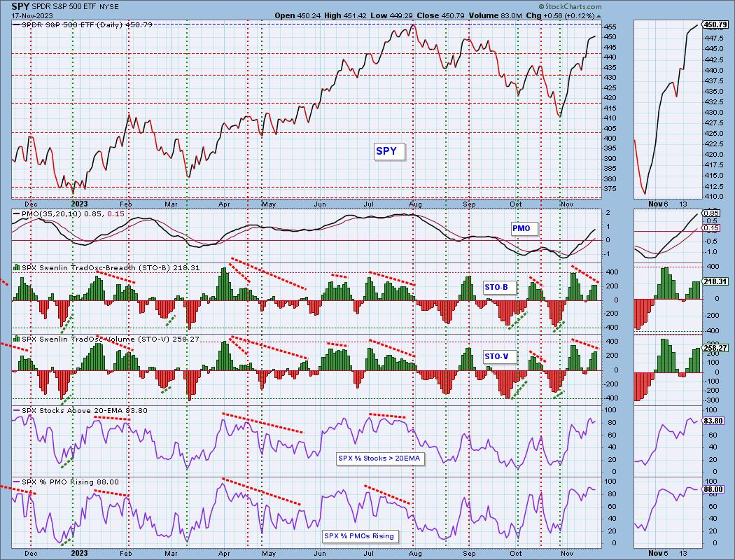The height and width of the screenshot is (560, 735).
Task: Click the 400 price axis label
Action: (610, 138)
